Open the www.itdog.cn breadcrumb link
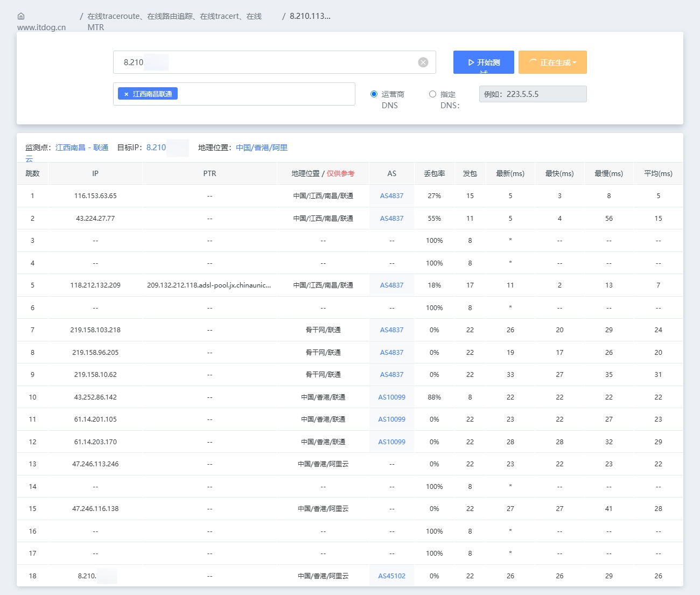The height and width of the screenshot is (595, 700). (x=41, y=27)
